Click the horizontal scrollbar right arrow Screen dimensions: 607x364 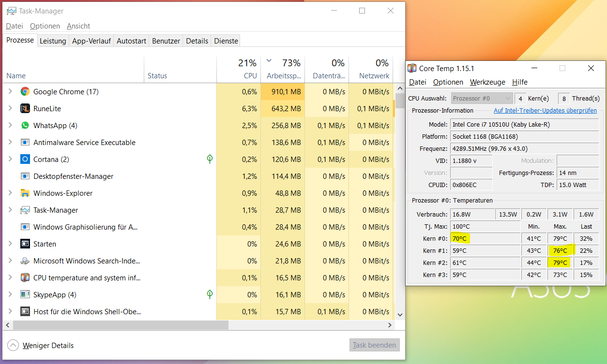click(x=391, y=325)
